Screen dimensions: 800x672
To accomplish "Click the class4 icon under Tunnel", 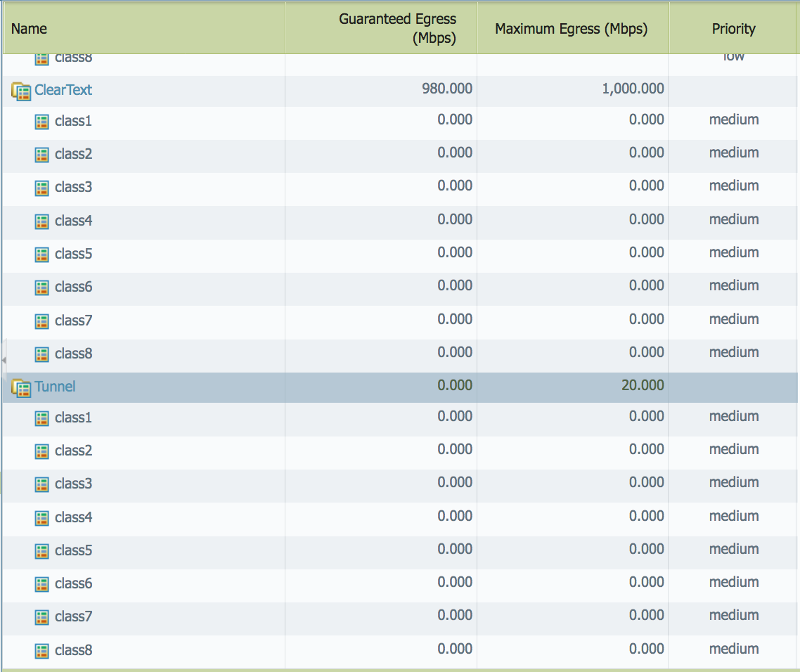I will pyautogui.click(x=42, y=518).
